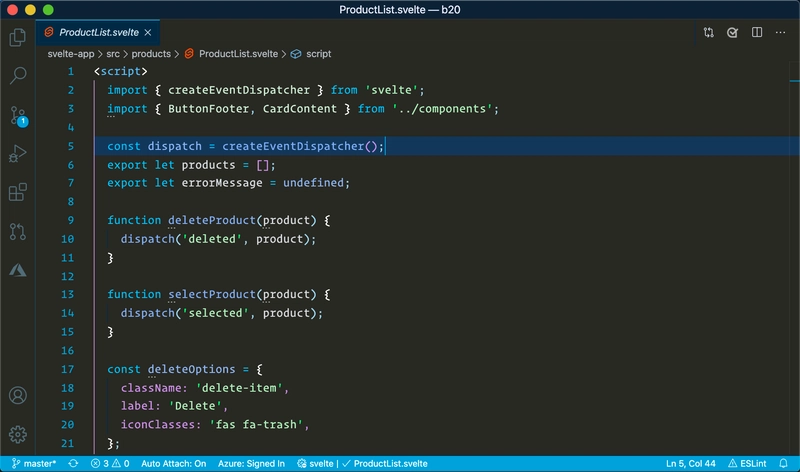Open the Explorer view in the activity bar
This screenshot has width=800, height=472.
point(18,37)
